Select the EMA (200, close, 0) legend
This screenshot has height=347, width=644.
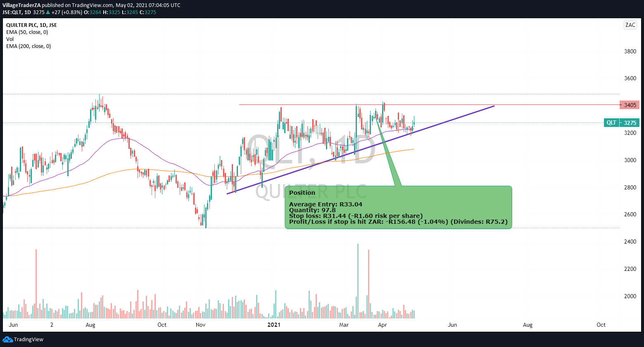coord(29,46)
